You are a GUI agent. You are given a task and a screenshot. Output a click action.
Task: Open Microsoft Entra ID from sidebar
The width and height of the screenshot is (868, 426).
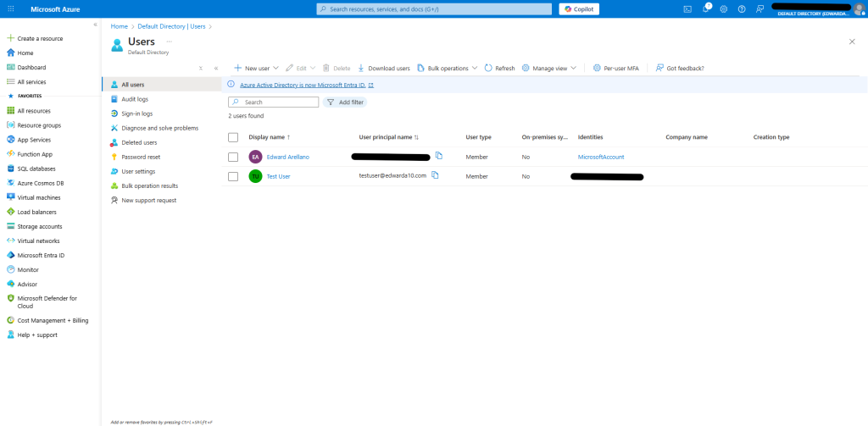pos(41,256)
